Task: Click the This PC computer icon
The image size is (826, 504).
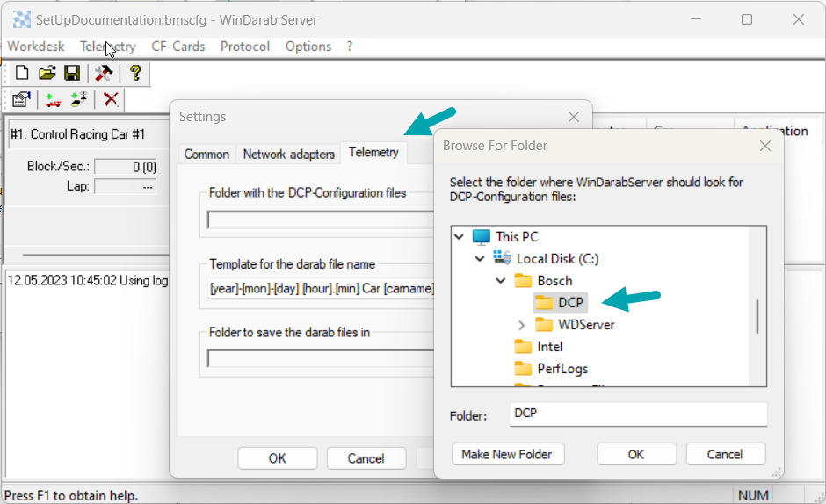Action: [x=481, y=237]
